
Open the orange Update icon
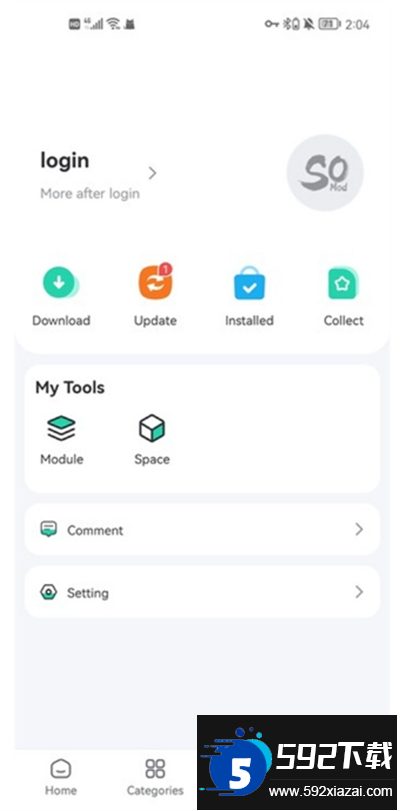click(x=155, y=283)
